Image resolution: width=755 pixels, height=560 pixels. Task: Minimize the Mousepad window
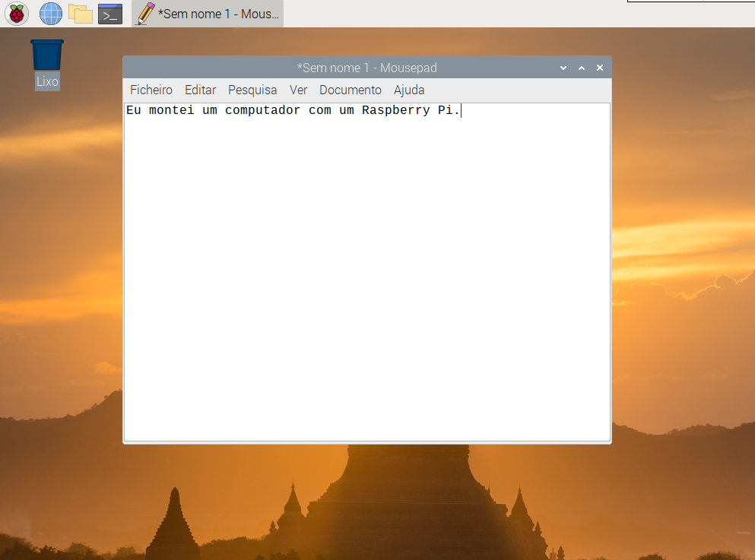[563, 68]
